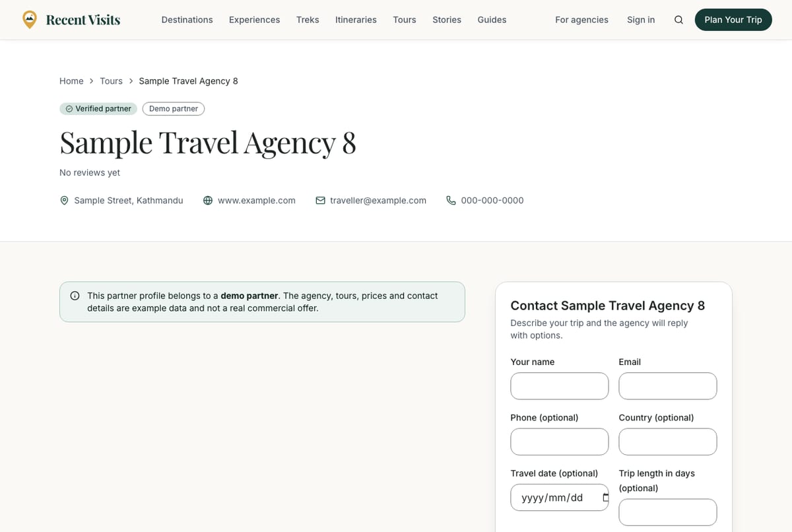This screenshot has height=532, width=792.
Task: Click the No reviews yet text
Action: point(90,172)
